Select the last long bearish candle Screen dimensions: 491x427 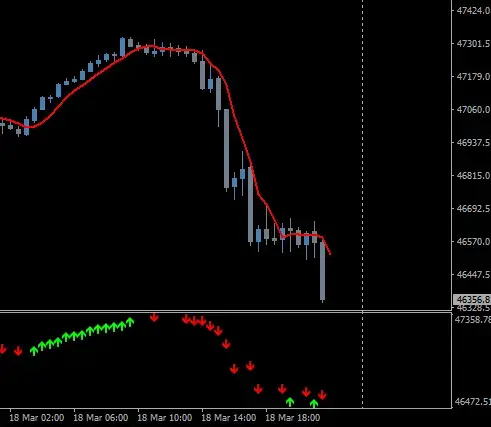click(322, 271)
